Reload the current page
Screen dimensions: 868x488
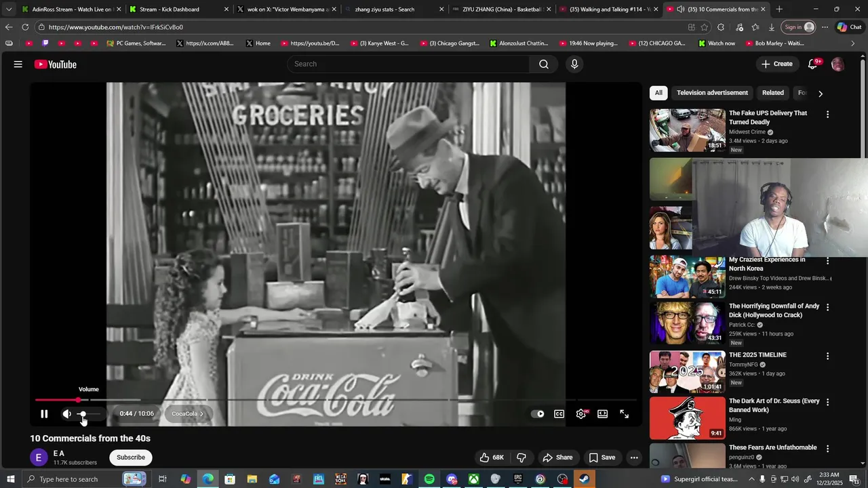(25, 27)
